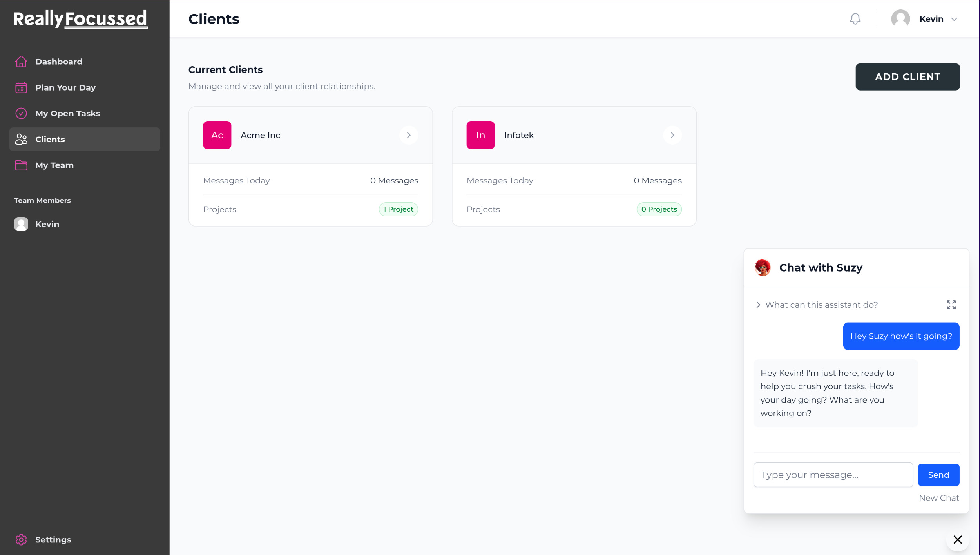Click New Chat link in Suzy panel
This screenshot has height=555, width=980.
(x=938, y=498)
